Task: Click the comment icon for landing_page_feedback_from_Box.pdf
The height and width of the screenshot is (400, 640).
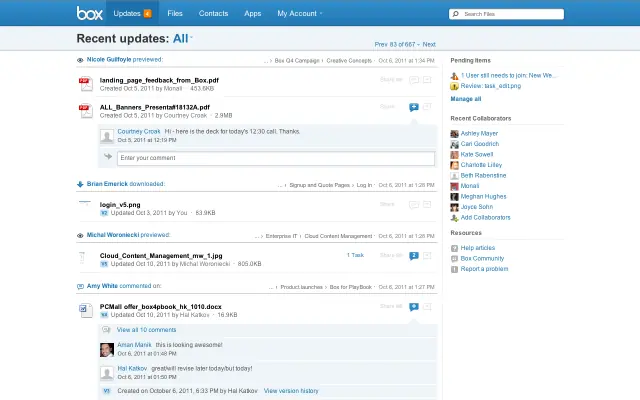Action: [x=414, y=80]
